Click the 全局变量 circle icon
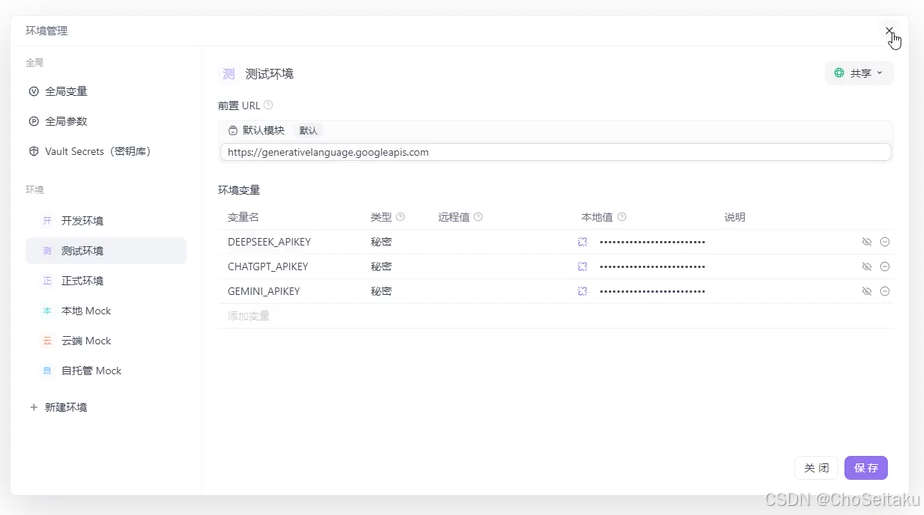924x515 pixels. [x=34, y=91]
